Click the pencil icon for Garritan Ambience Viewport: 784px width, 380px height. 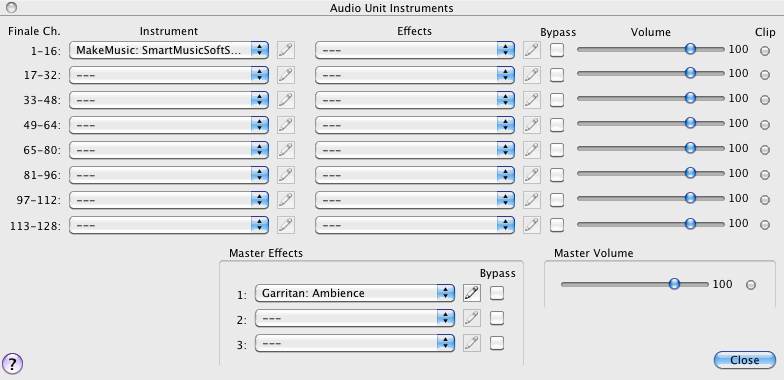click(x=472, y=293)
